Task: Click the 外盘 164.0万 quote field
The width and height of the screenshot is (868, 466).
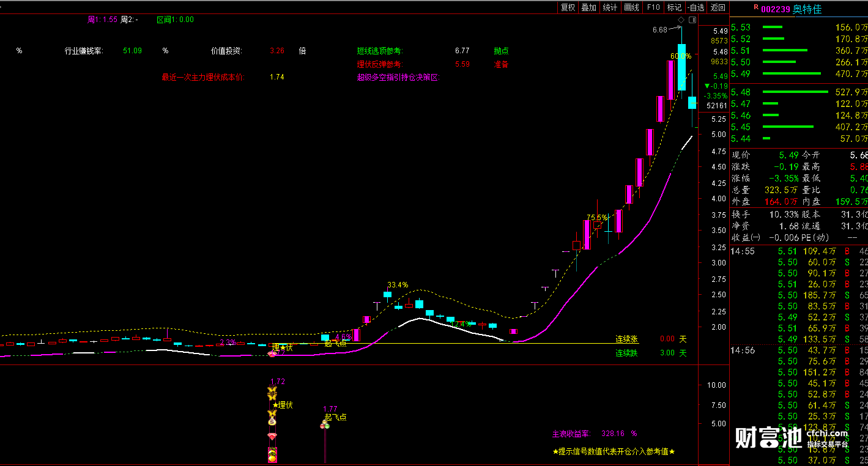Action: point(765,202)
